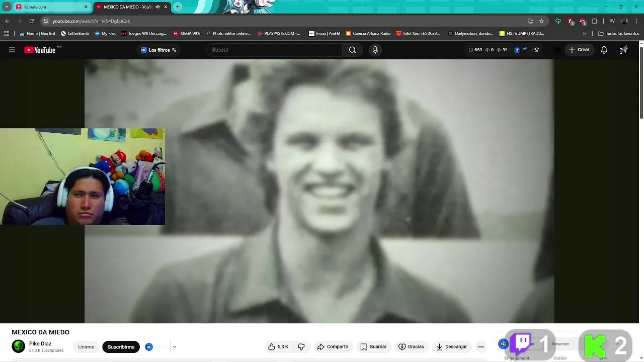The height and width of the screenshot is (362, 644).
Task: Open Intel Xeon E5 2689 bookmark
Action: click(418, 34)
